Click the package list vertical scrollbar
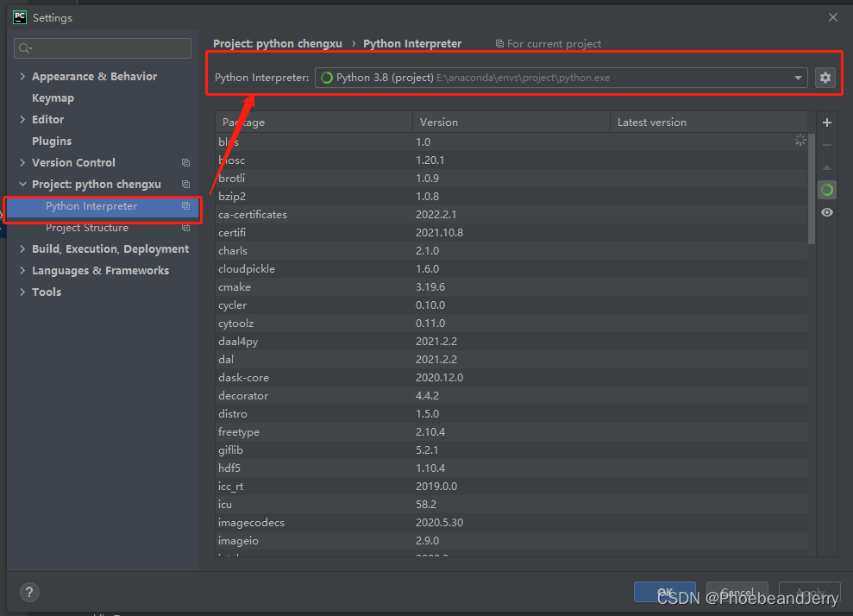 [811, 188]
